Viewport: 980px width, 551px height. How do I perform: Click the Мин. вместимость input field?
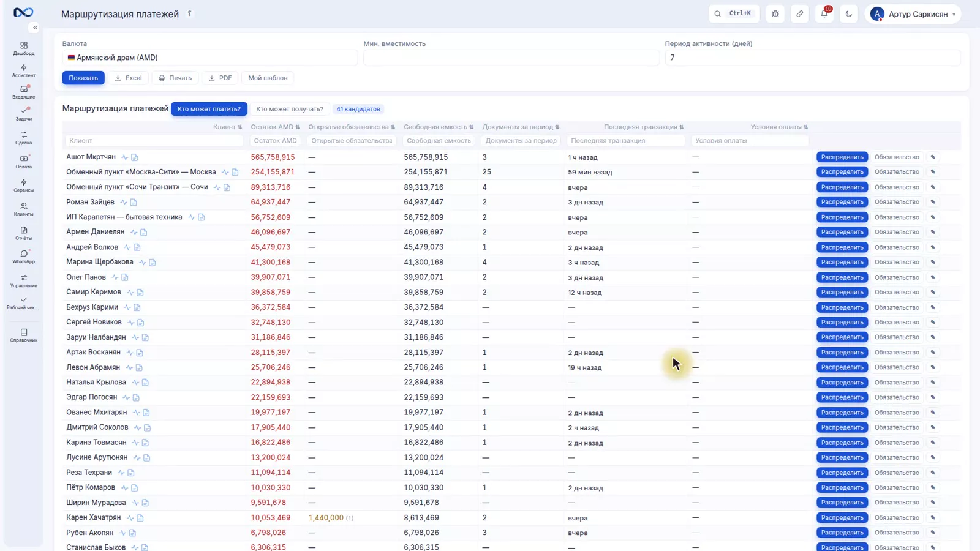coord(511,58)
